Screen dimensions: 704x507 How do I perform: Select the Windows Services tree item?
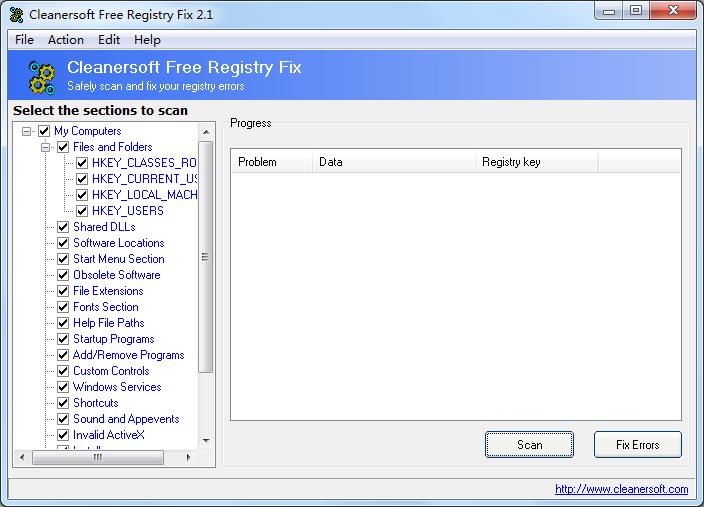117,387
